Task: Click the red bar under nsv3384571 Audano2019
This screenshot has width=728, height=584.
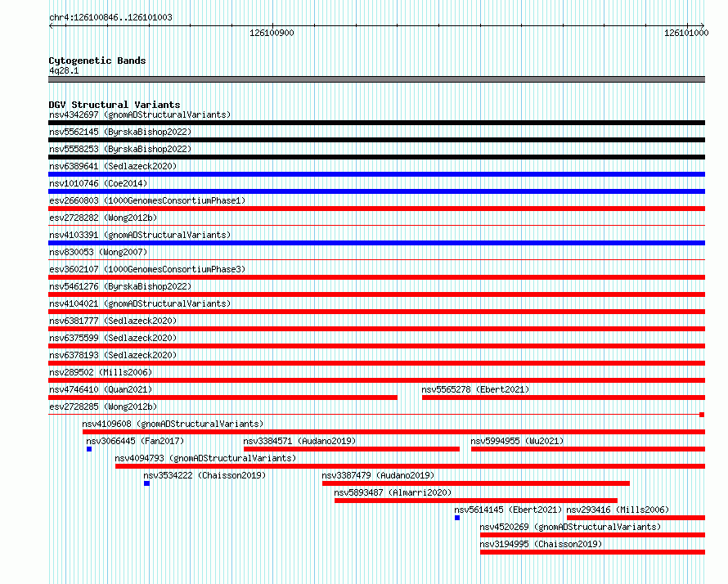Action: (x=352, y=449)
